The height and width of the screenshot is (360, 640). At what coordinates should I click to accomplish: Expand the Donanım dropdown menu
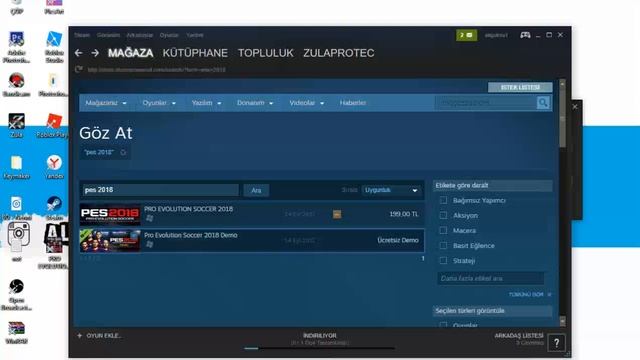[x=255, y=103]
